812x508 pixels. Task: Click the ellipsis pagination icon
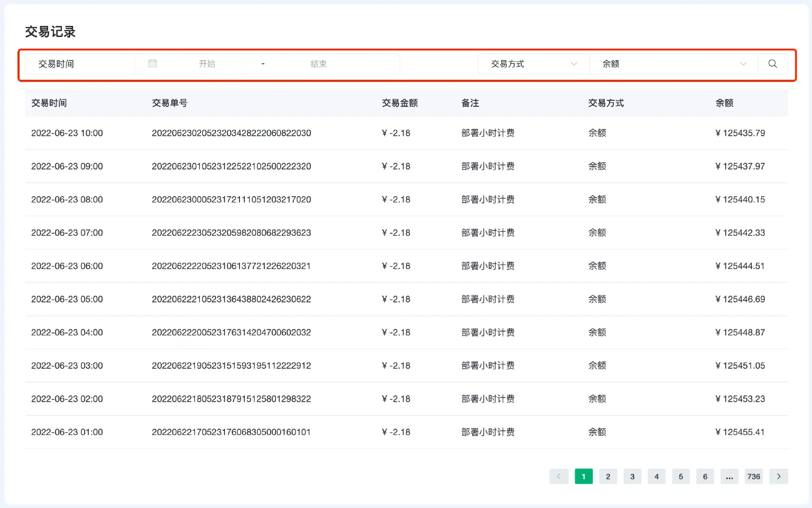tap(730, 476)
